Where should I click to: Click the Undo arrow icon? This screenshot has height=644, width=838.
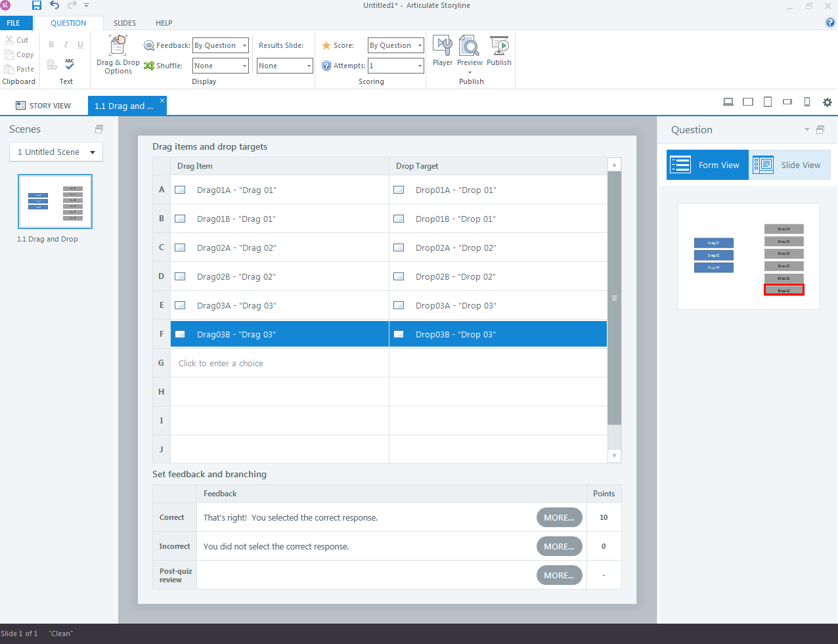coord(55,5)
